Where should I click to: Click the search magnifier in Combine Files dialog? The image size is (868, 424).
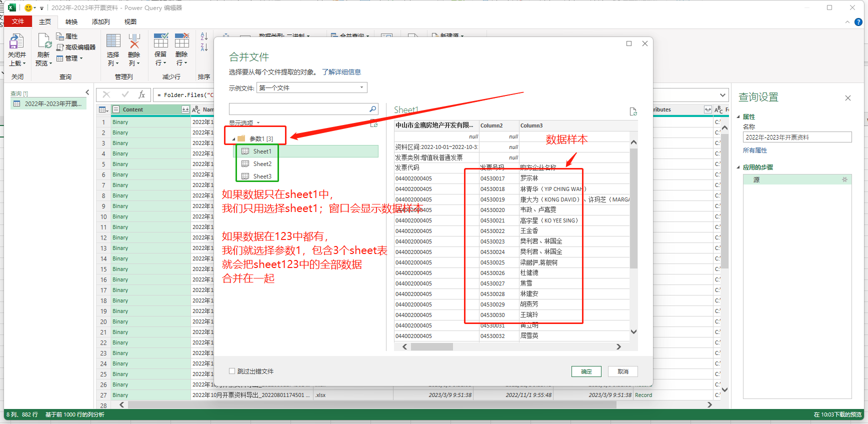pos(372,109)
